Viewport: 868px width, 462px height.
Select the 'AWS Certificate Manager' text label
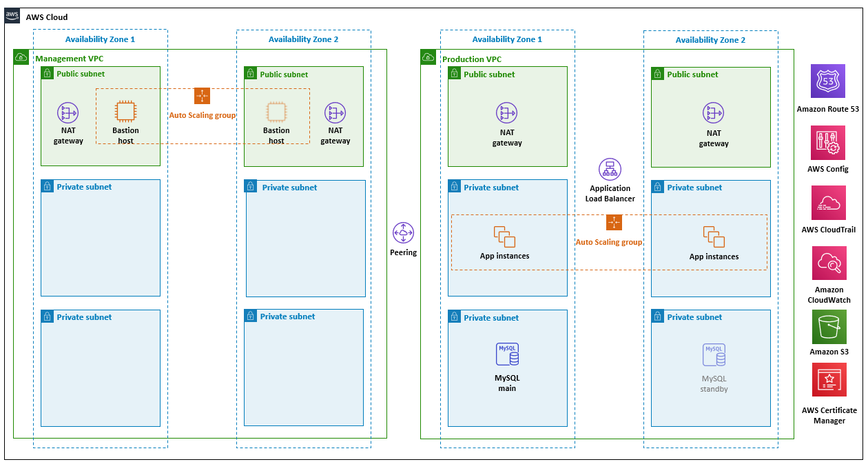(x=829, y=415)
